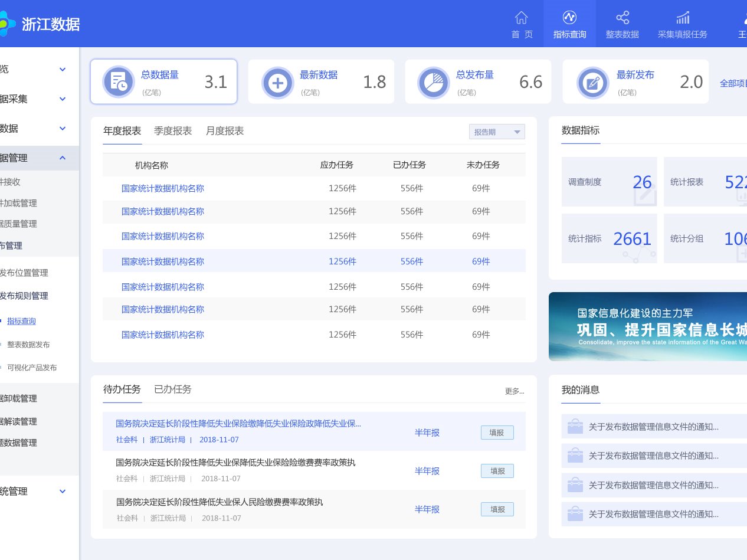Click the 填报 button on the first task
This screenshot has height=560, width=747.
(497, 432)
